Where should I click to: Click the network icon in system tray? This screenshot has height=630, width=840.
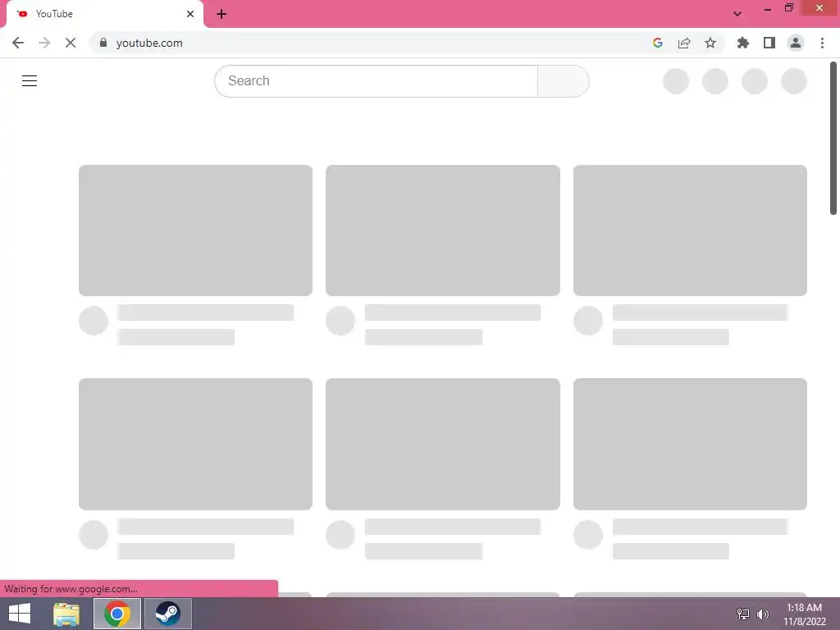pos(743,614)
